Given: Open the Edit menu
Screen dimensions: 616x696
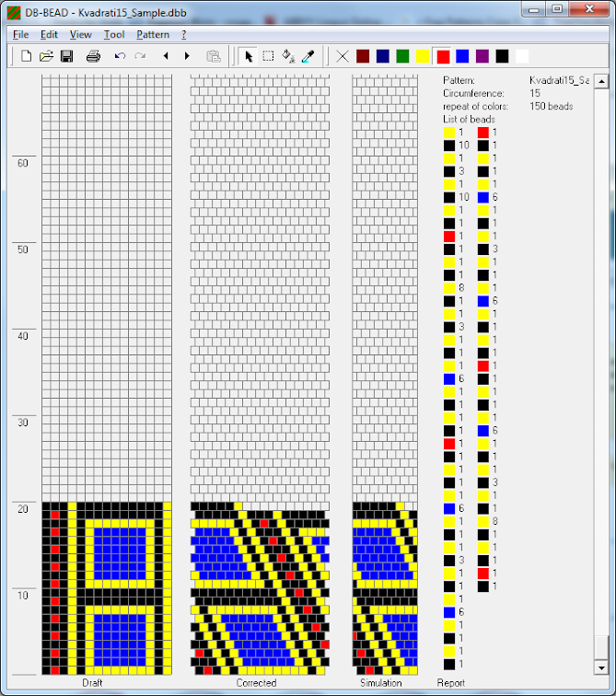Looking at the screenshot, I should click(49, 35).
